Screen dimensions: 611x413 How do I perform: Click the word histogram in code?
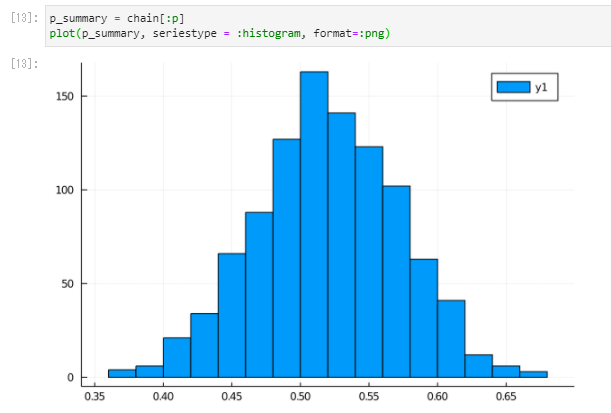tap(271, 34)
